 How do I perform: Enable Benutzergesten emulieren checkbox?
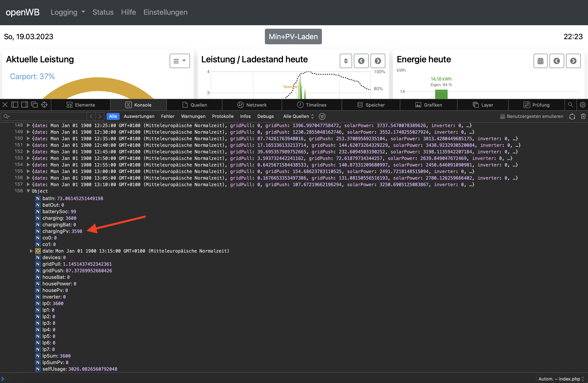coord(502,116)
